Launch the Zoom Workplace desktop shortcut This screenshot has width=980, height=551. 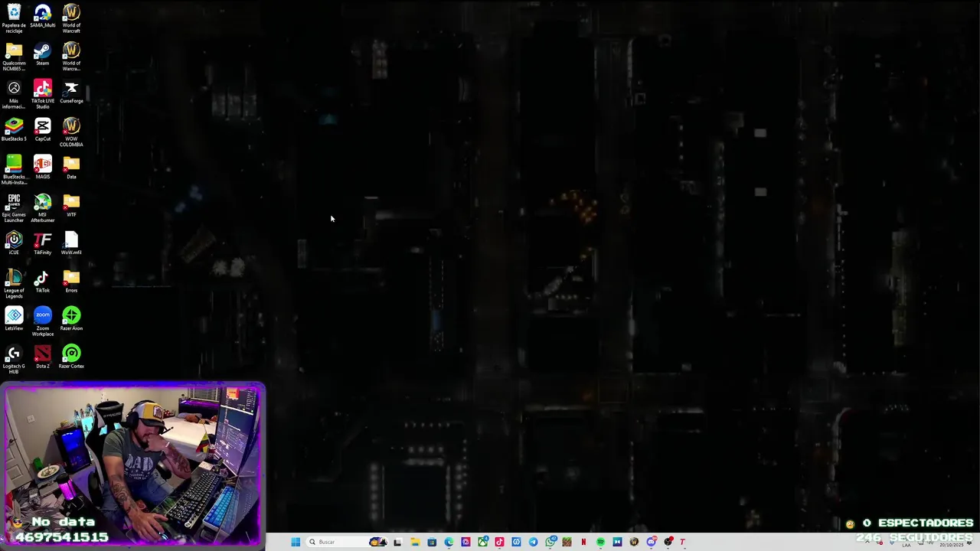click(42, 321)
